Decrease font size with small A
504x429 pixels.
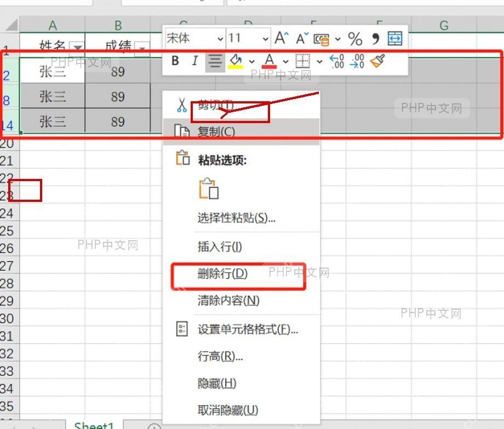coord(302,39)
